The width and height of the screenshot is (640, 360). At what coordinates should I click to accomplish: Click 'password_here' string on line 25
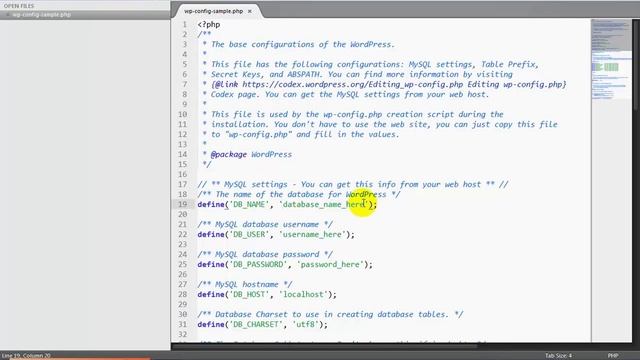(330, 264)
